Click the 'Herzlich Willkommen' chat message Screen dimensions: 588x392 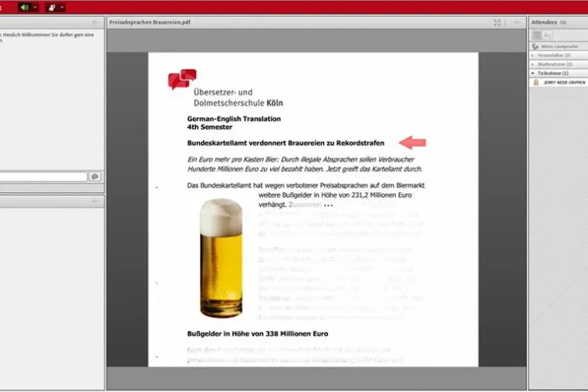pyautogui.click(x=47, y=37)
